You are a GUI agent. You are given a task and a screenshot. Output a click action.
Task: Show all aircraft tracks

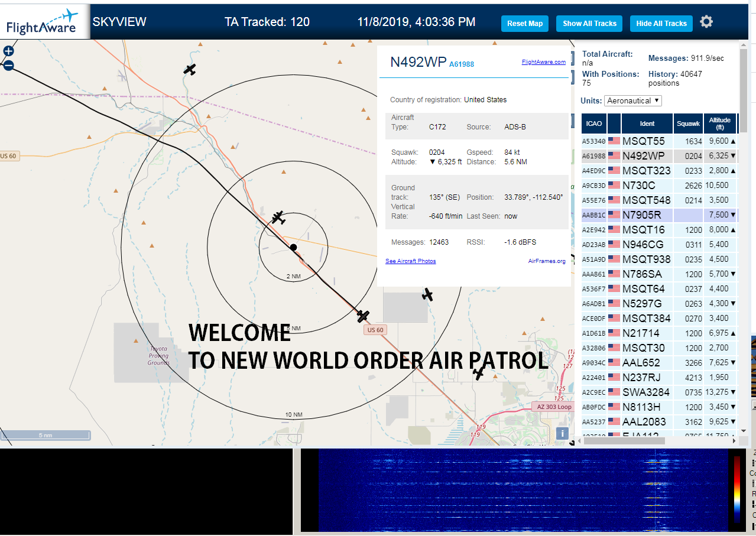pyautogui.click(x=589, y=24)
